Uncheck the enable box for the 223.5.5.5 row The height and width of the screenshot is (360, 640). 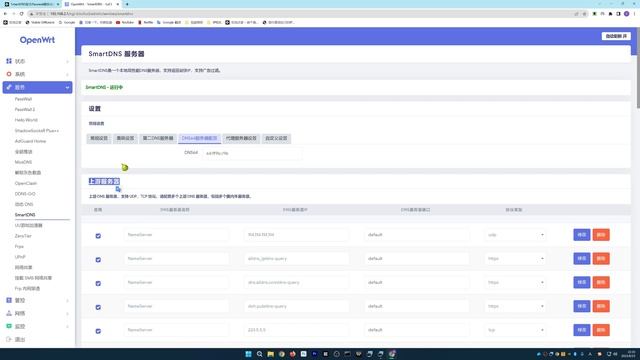[x=98, y=331]
